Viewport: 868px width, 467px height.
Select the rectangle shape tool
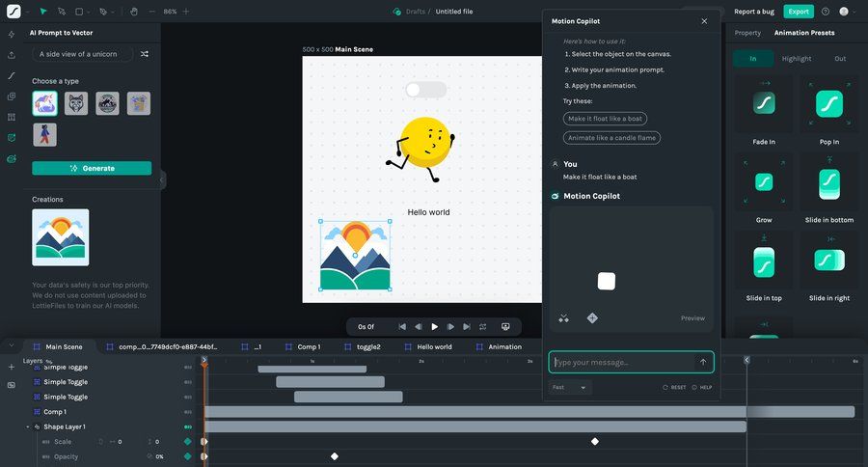tap(79, 11)
